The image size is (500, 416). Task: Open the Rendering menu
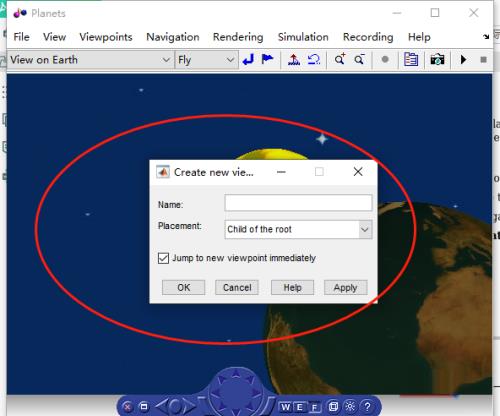(238, 37)
